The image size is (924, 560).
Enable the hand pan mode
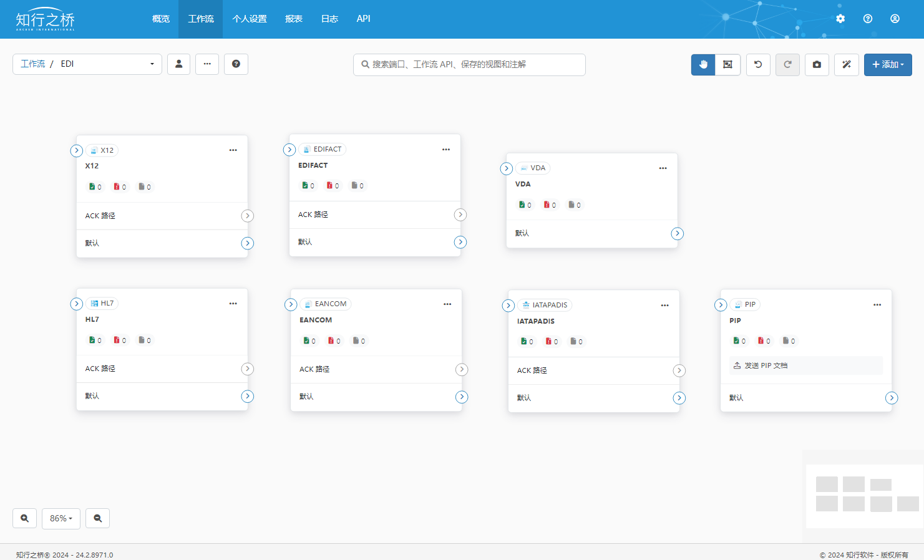[703, 65]
